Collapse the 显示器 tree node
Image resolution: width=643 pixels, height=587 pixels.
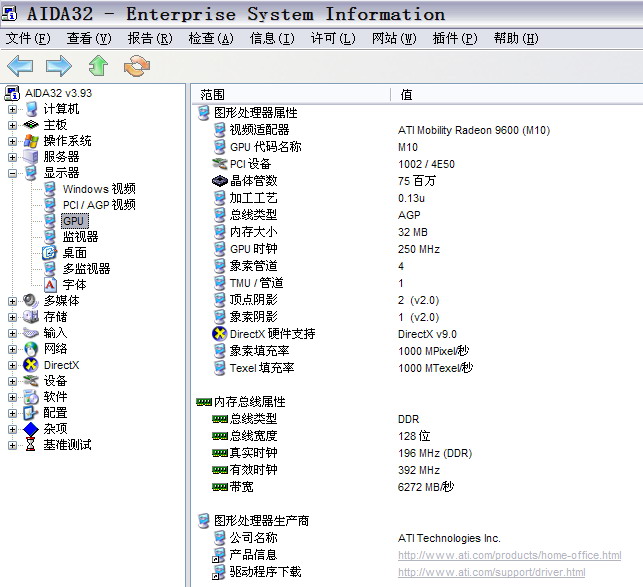click(12, 173)
